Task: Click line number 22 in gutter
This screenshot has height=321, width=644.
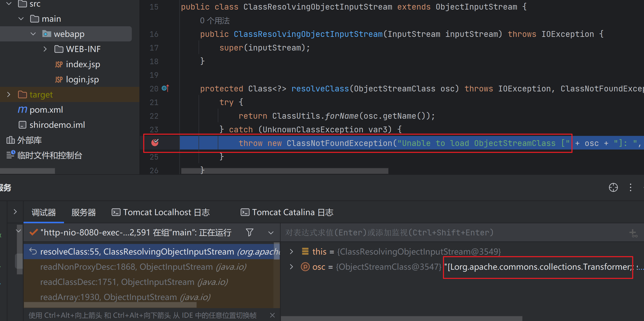Action: tap(154, 116)
